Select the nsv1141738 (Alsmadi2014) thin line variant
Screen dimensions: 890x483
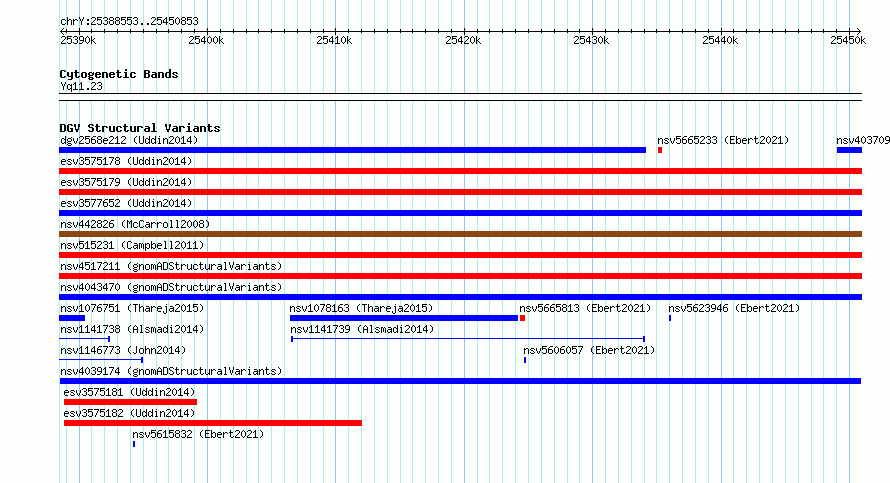(x=85, y=339)
